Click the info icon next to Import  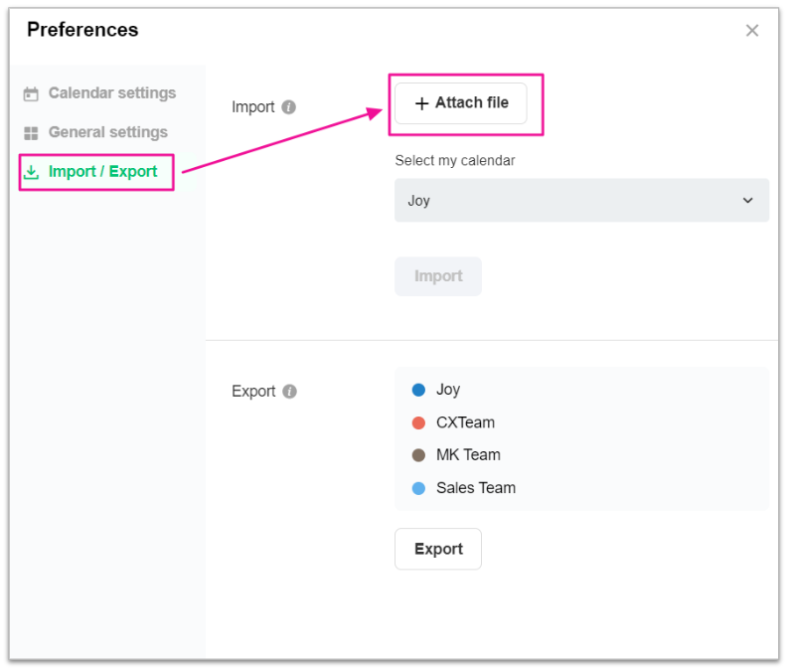coord(288,107)
